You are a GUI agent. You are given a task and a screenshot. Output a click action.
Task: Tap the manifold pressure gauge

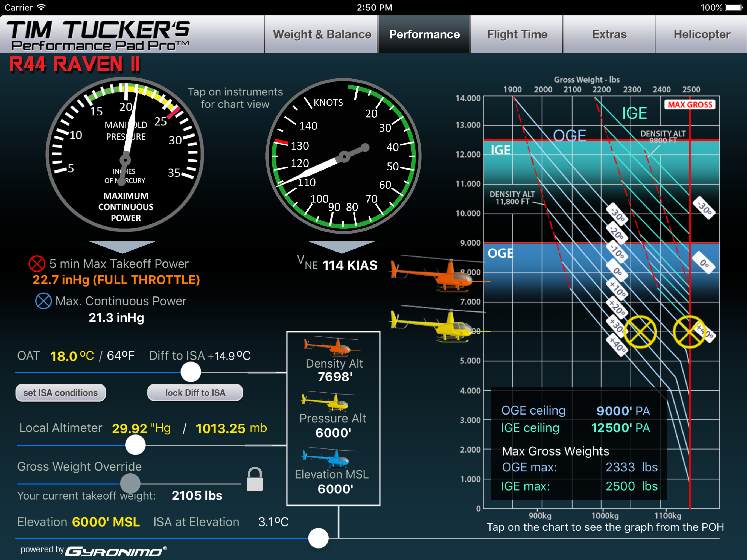[125, 155]
